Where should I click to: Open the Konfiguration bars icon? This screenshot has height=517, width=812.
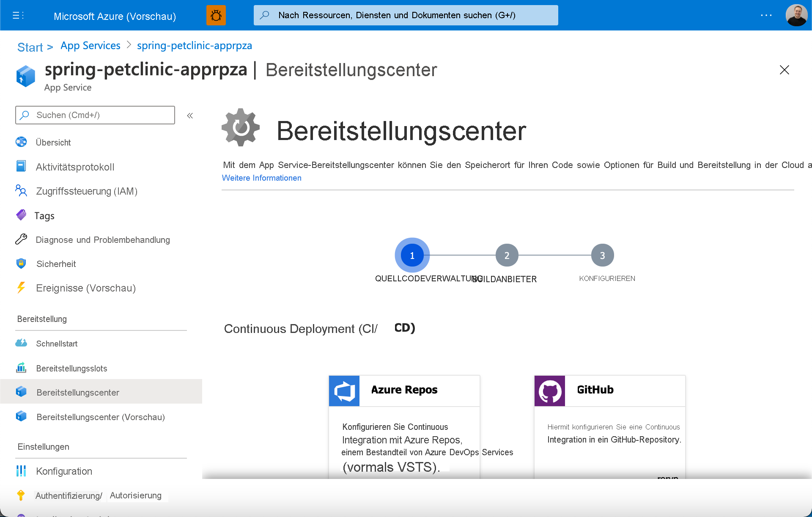coord(21,471)
